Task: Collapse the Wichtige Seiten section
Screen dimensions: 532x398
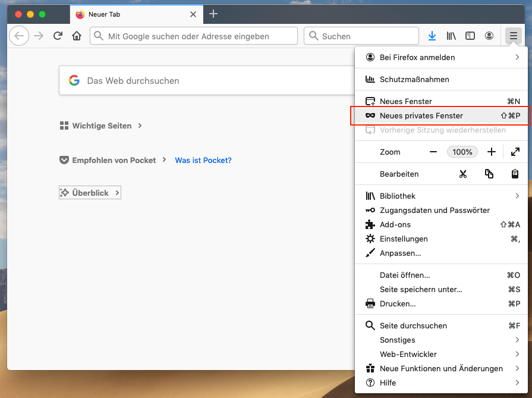Action: coord(101,126)
